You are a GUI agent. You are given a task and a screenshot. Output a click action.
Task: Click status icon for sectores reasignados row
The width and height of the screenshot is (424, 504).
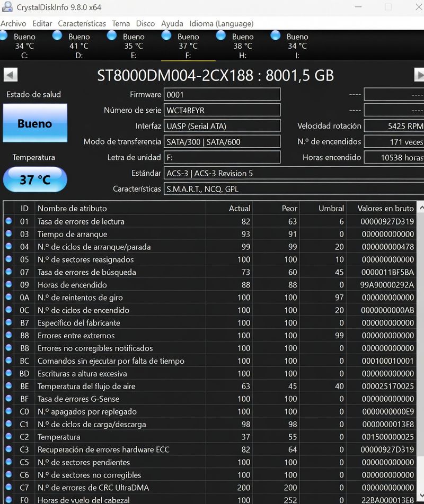(x=8, y=259)
